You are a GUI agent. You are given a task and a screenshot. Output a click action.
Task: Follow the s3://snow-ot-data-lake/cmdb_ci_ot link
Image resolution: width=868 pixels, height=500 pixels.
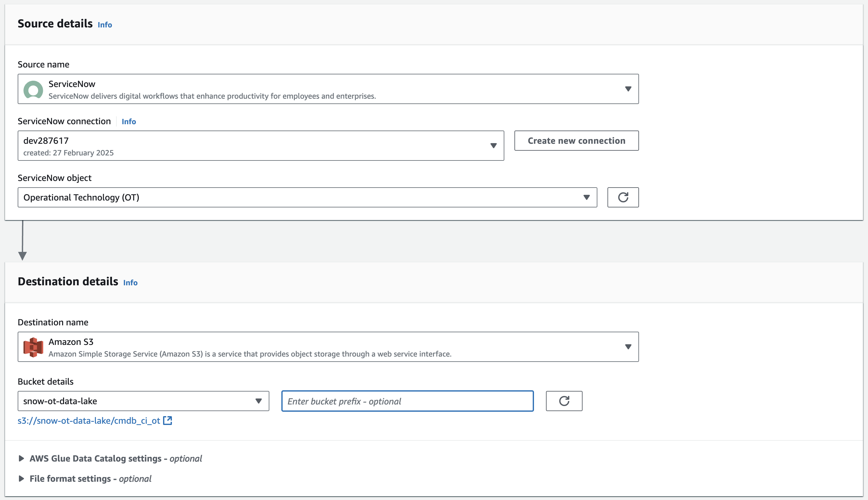click(x=89, y=420)
